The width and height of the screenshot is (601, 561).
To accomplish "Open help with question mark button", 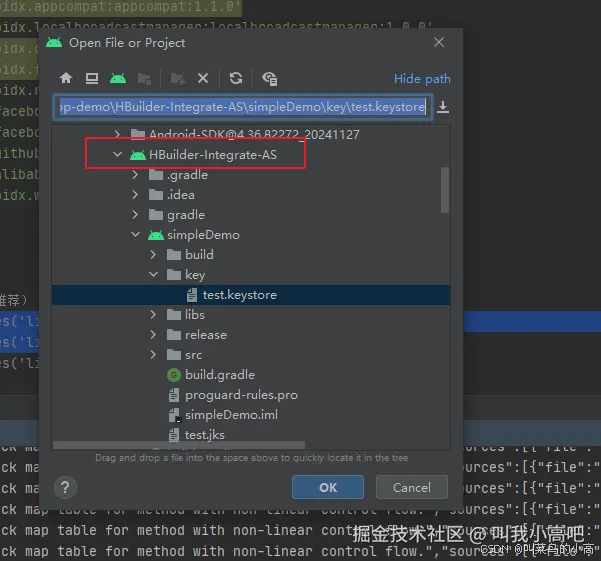I will click(x=66, y=487).
